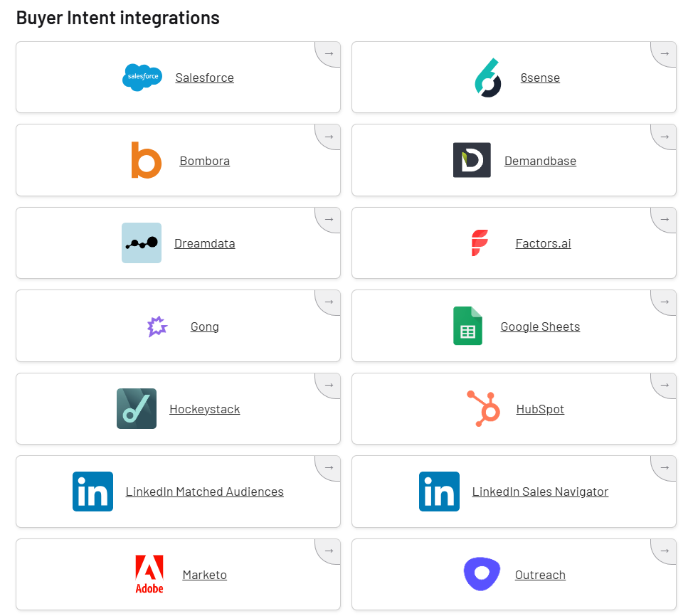This screenshot has width=693, height=616.
Task: Click the purple Gong logo
Action: 157,326
